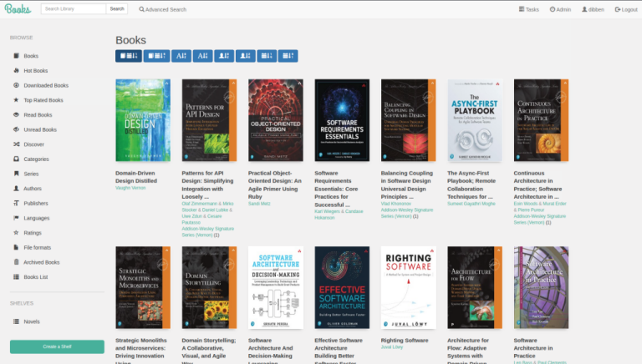Browse by Publishers

pyautogui.click(x=35, y=203)
